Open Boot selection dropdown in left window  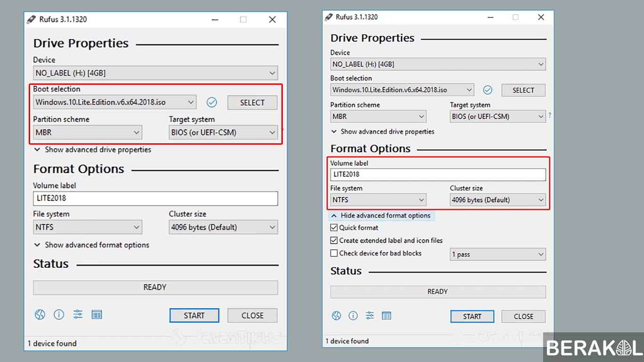115,102
